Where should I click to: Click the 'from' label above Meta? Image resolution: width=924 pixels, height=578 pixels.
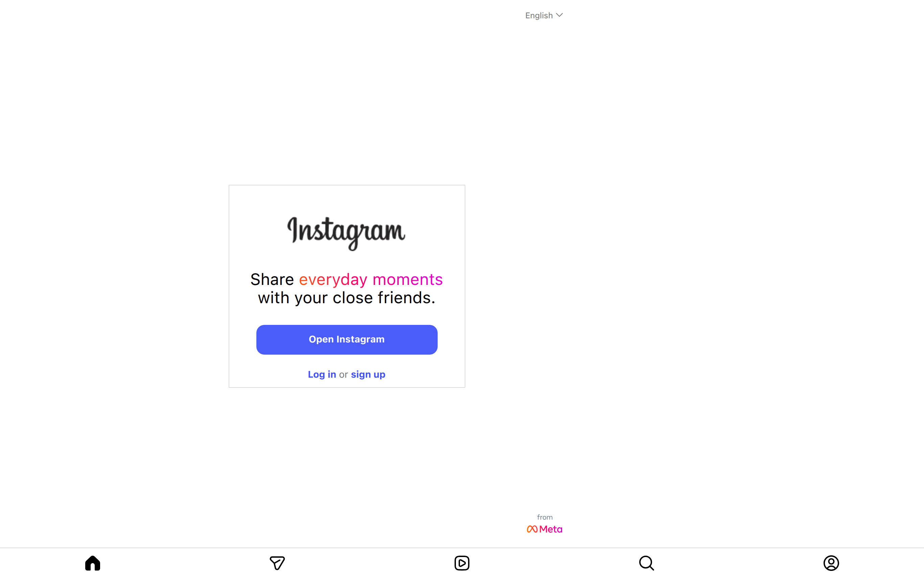(x=545, y=517)
